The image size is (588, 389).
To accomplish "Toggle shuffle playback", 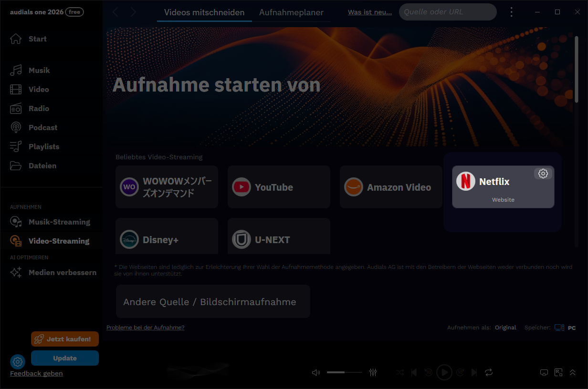I will [x=400, y=372].
